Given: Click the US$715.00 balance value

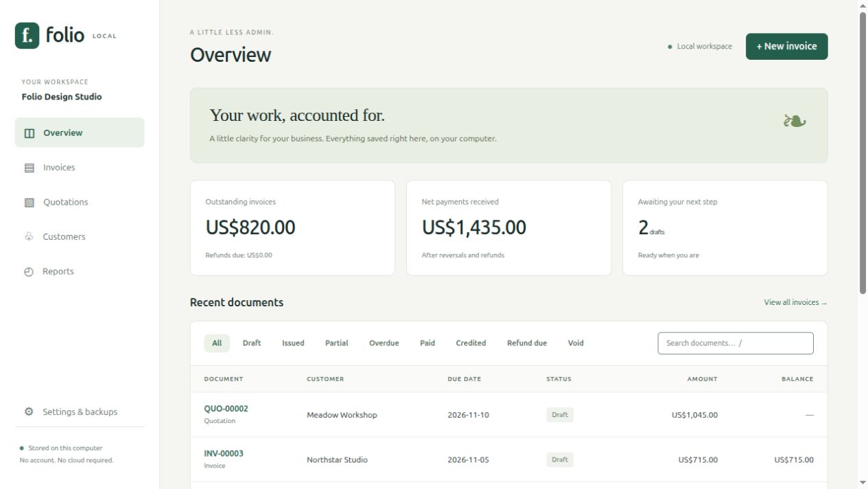Looking at the screenshot, I should click(x=794, y=460).
